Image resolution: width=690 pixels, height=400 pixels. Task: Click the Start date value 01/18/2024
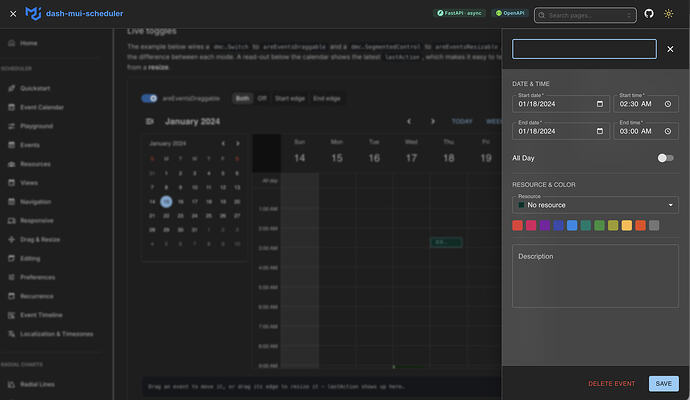point(536,104)
